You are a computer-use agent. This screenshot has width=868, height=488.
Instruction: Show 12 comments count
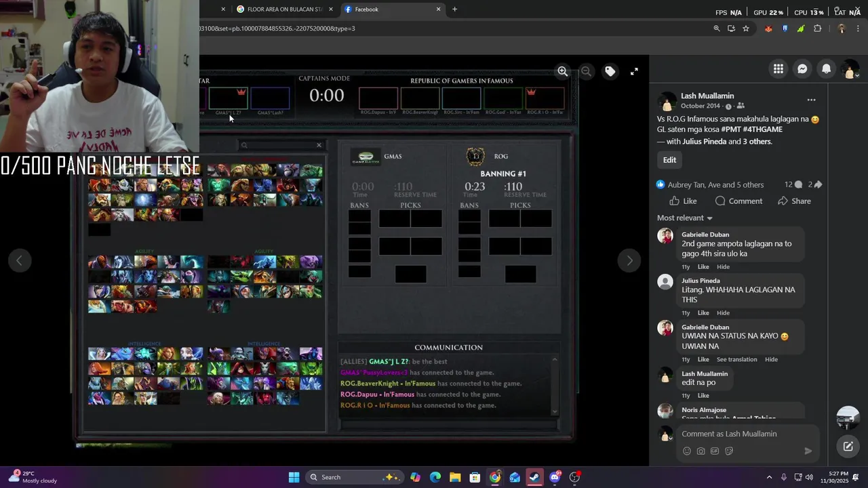793,185
